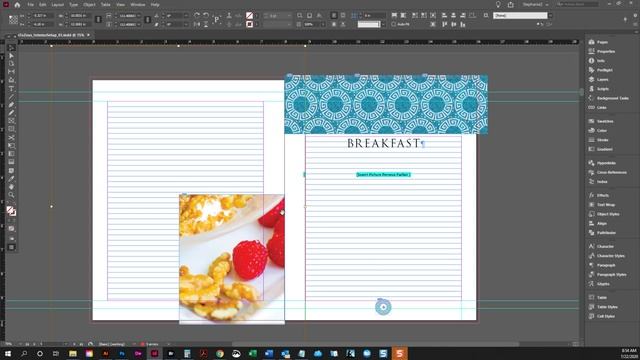The image size is (640, 360).
Task: Select the Direct Selection tool
Action: (11, 56)
